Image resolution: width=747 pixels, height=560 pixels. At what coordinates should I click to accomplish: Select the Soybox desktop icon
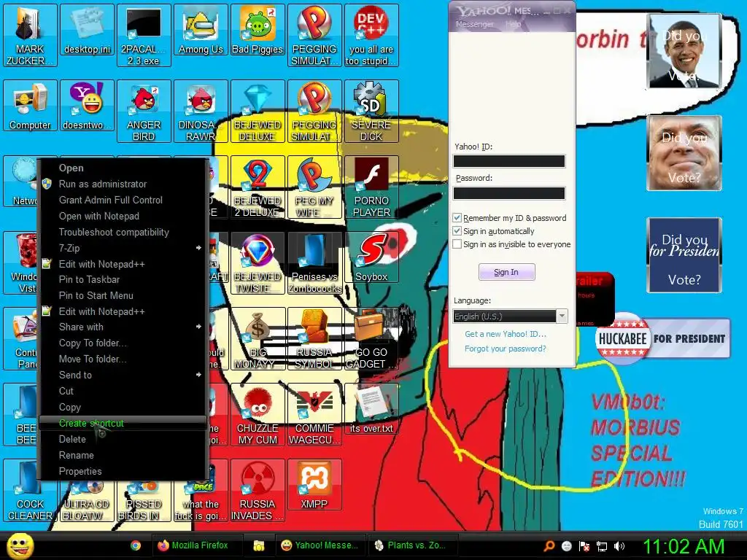tap(371, 257)
